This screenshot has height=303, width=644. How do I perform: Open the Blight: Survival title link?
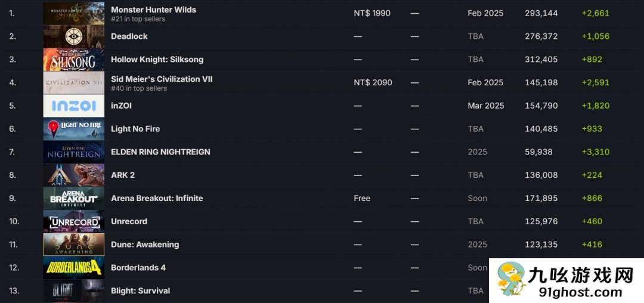click(x=140, y=291)
